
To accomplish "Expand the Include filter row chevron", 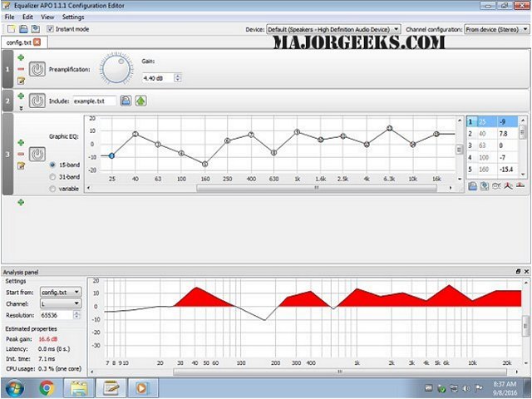I will [21, 108].
